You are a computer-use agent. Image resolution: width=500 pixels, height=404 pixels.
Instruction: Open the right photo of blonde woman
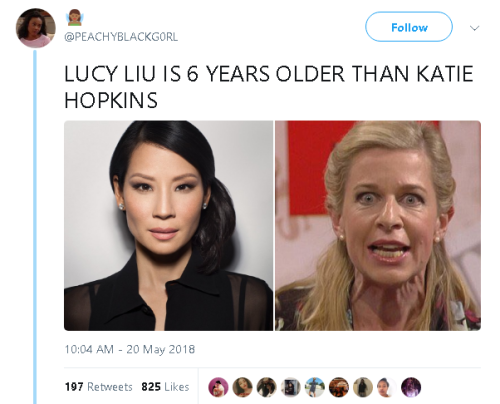378,226
